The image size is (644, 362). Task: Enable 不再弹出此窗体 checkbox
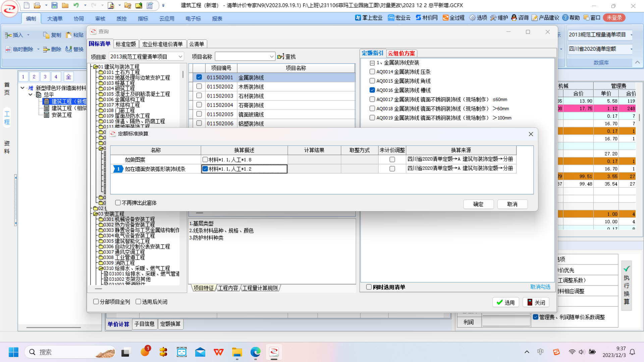coord(118,203)
